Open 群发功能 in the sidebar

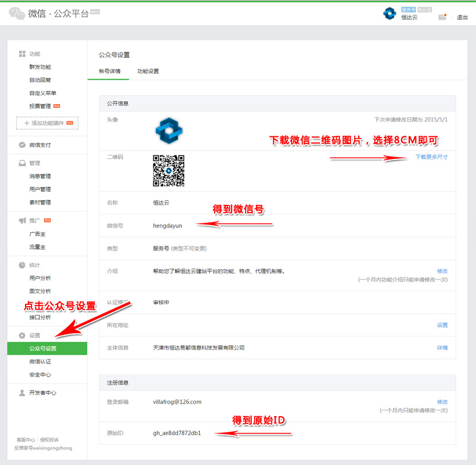(40, 67)
